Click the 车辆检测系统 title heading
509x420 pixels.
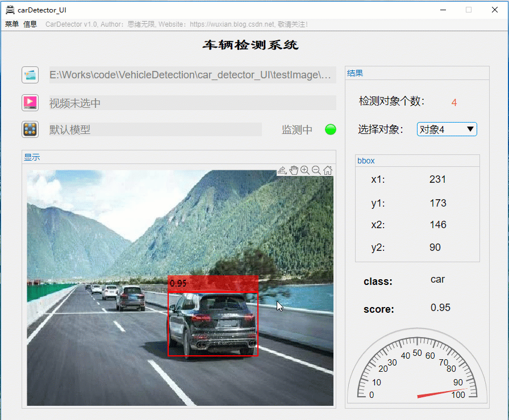(251, 45)
